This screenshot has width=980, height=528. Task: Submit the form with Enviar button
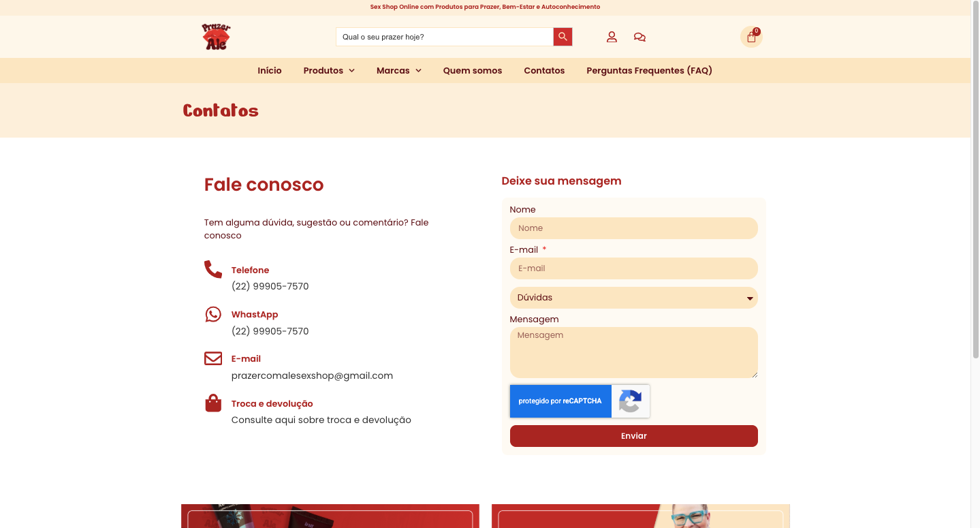(633, 436)
